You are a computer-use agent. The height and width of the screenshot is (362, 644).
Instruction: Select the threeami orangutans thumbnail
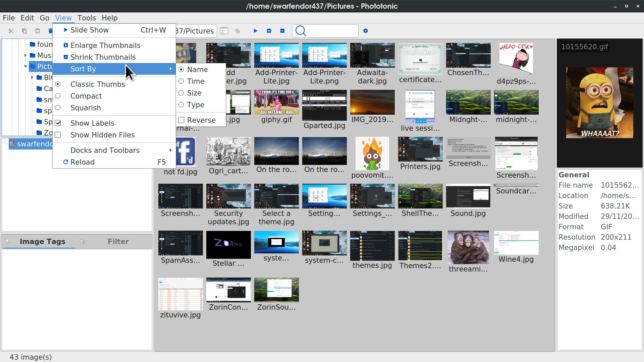coord(468,247)
